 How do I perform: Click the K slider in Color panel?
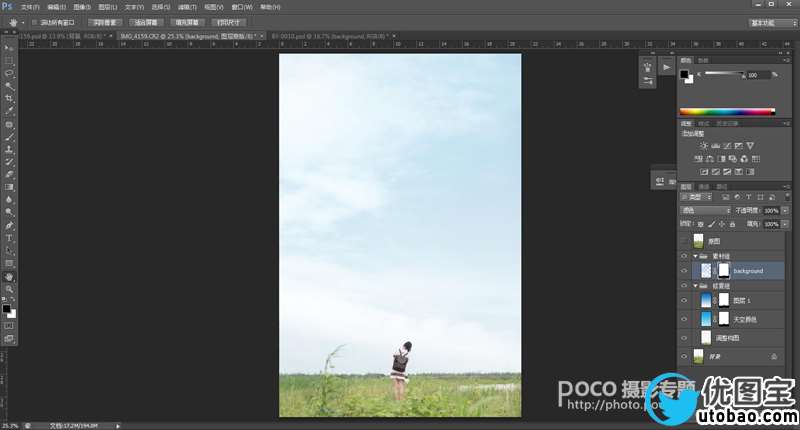click(x=724, y=74)
